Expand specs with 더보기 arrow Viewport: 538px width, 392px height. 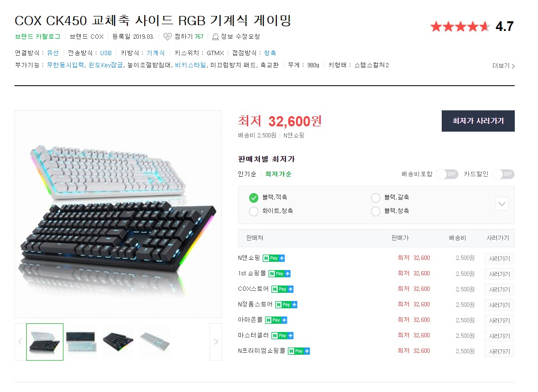504,65
